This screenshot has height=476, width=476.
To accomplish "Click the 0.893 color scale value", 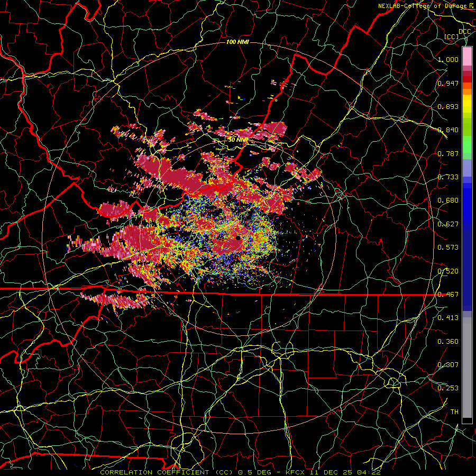I will pos(448,106).
